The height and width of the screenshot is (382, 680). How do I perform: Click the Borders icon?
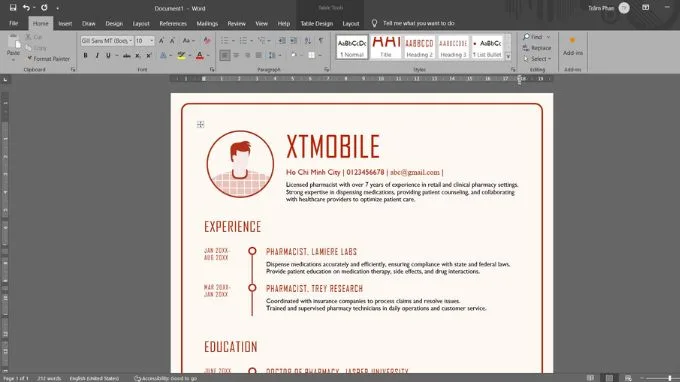[311, 56]
